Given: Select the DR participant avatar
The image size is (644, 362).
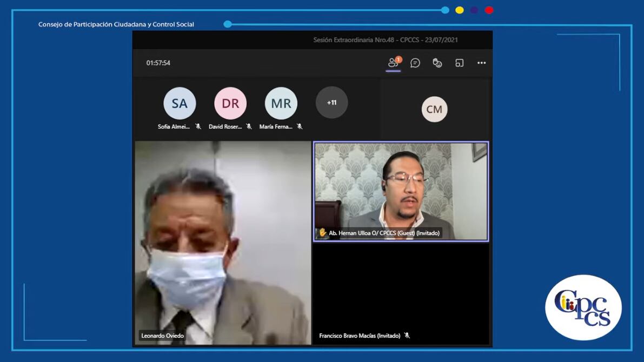Looking at the screenshot, I should point(230,103).
